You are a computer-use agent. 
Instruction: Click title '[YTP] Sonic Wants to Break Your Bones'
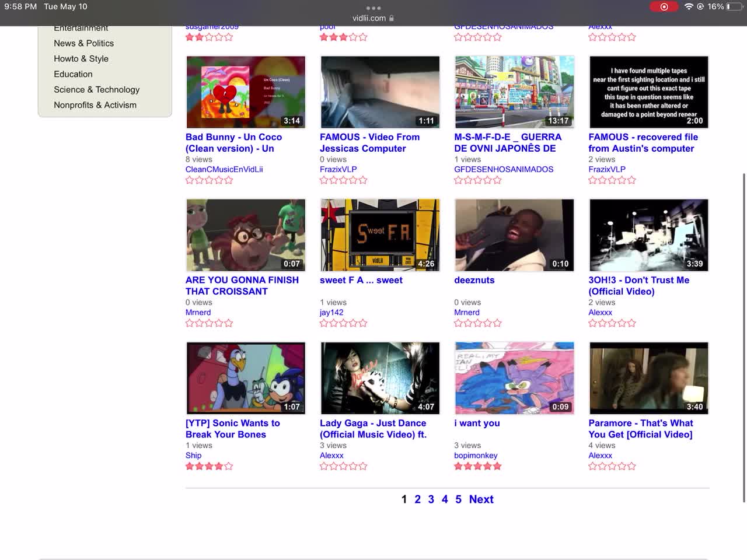(x=233, y=429)
